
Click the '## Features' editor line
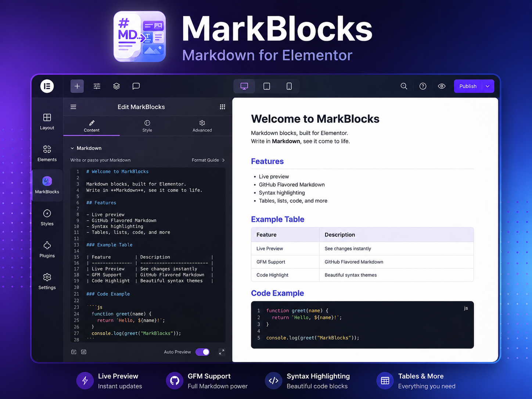coord(101,203)
